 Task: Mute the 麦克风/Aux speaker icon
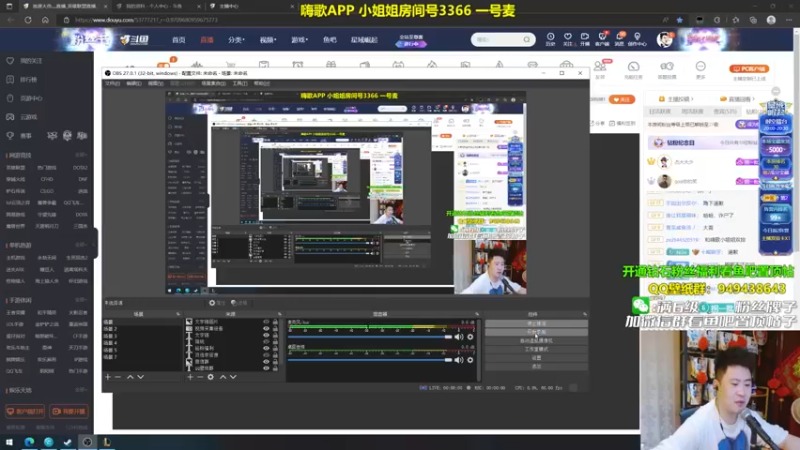459,337
